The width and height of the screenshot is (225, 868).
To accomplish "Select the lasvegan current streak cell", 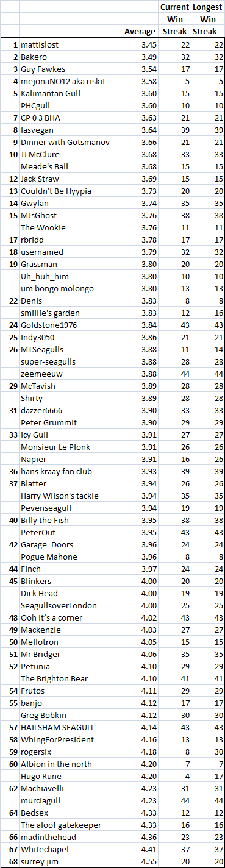I will tap(174, 130).
